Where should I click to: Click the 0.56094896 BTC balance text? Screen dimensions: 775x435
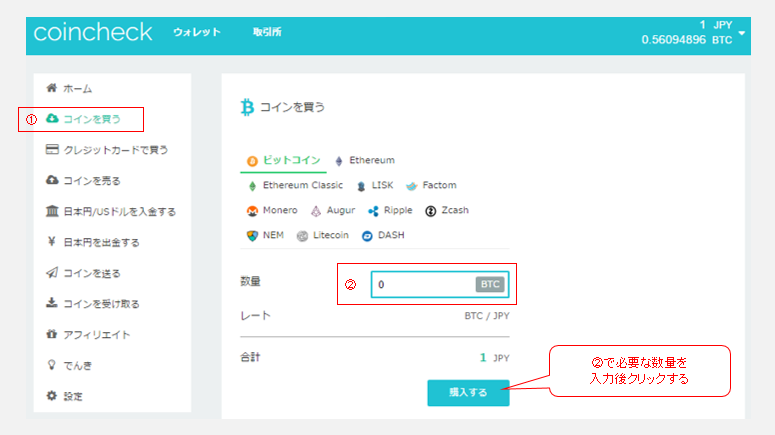[x=687, y=40]
